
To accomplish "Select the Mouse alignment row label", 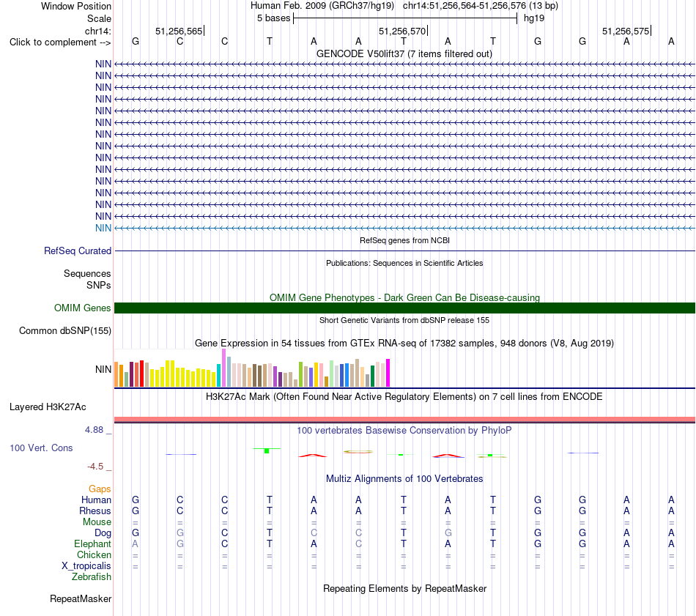I will (x=97, y=522).
